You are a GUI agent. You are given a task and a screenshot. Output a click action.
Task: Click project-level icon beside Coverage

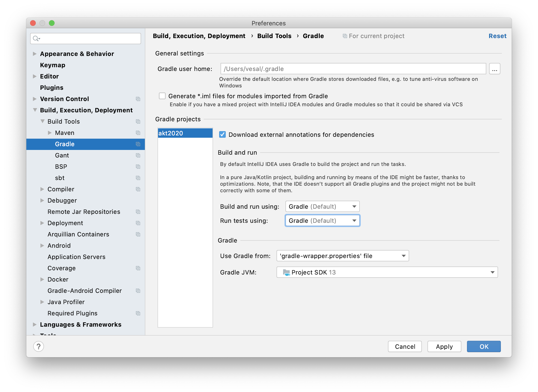click(138, 268)
